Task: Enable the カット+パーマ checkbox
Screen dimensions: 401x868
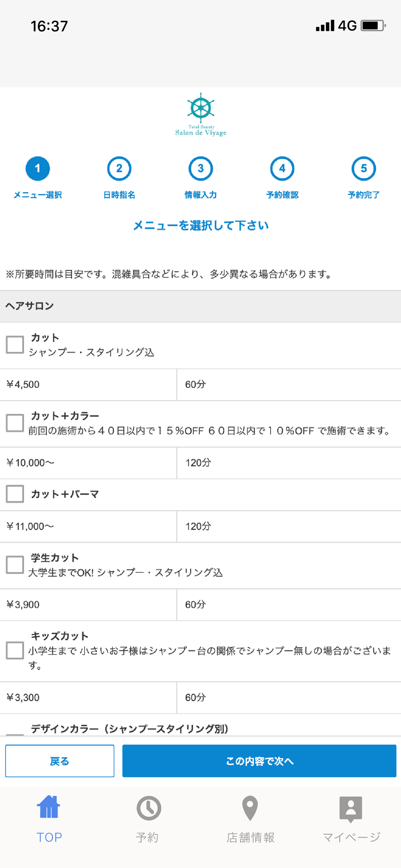Action: [x=15, y=494]
